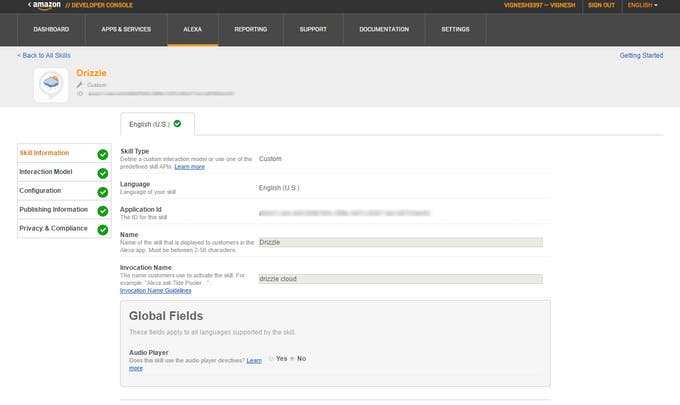The image size is (680, 405).
Task: Click the wrench icon beside Custom
Action: tap(79, 85)
